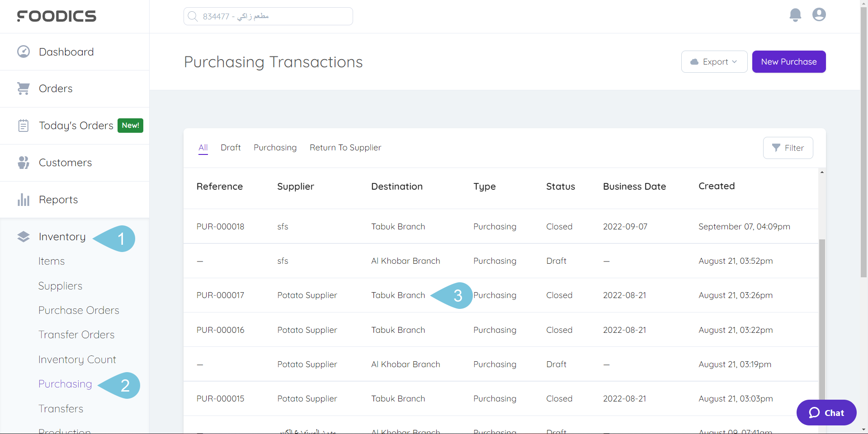Click the Inventory layers icon
Screen dimensions: 868x434
click(23, 236)
